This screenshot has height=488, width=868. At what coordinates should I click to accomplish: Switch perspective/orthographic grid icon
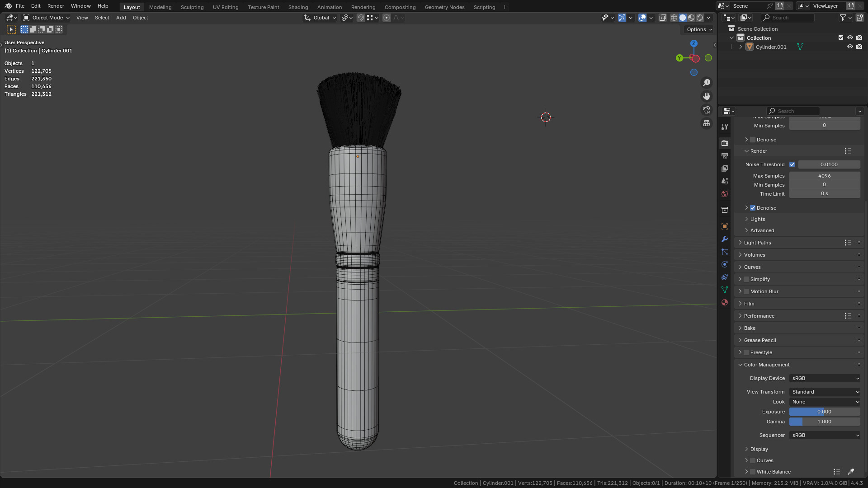coord(707,123)
